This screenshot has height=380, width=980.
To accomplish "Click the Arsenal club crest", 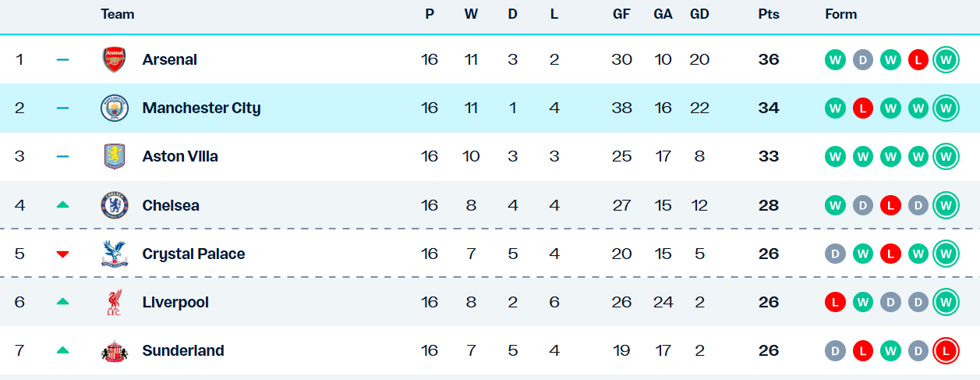I will [x=115, y=60].
